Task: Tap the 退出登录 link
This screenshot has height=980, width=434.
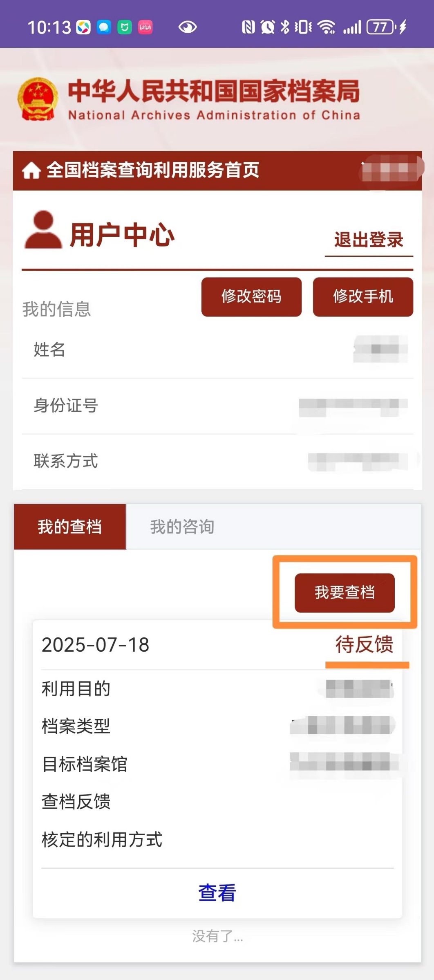Action: [x=369, y=240]
